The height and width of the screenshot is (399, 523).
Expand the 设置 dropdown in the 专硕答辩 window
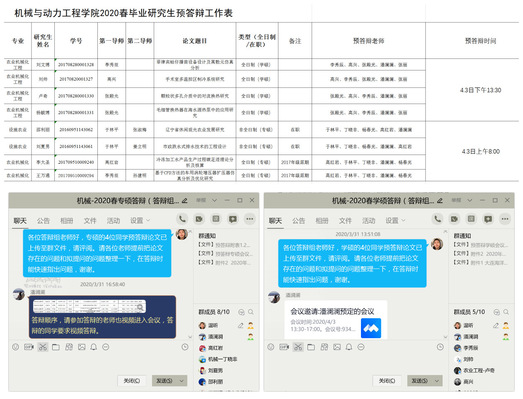pyautogui.click(x=140, y=221)
